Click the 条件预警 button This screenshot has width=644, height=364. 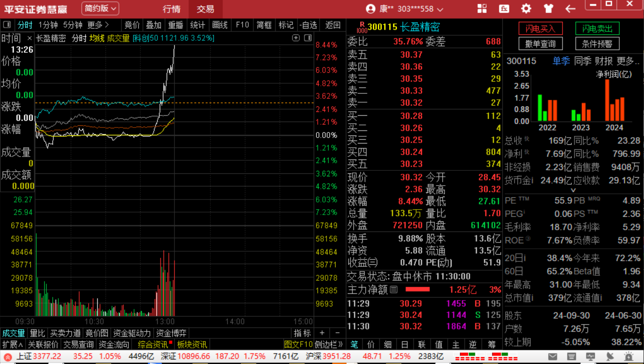(x=597, y=44)
